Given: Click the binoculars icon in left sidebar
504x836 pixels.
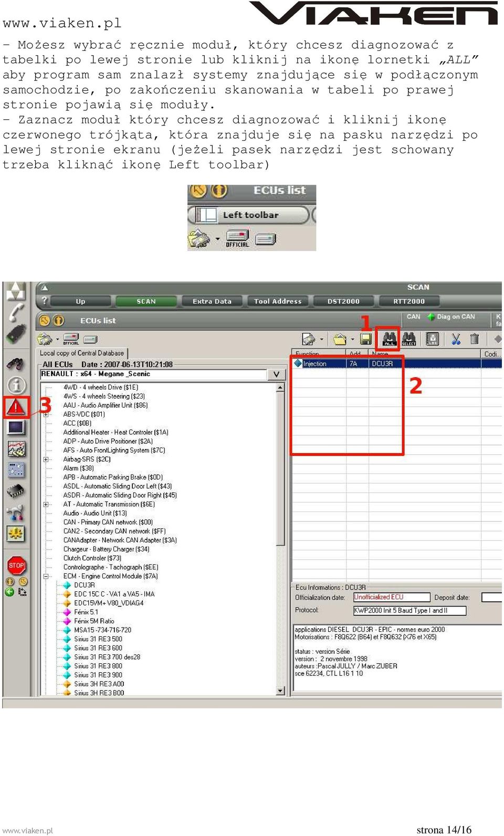Looking at the screenshot, I should [x=16, y=363].
